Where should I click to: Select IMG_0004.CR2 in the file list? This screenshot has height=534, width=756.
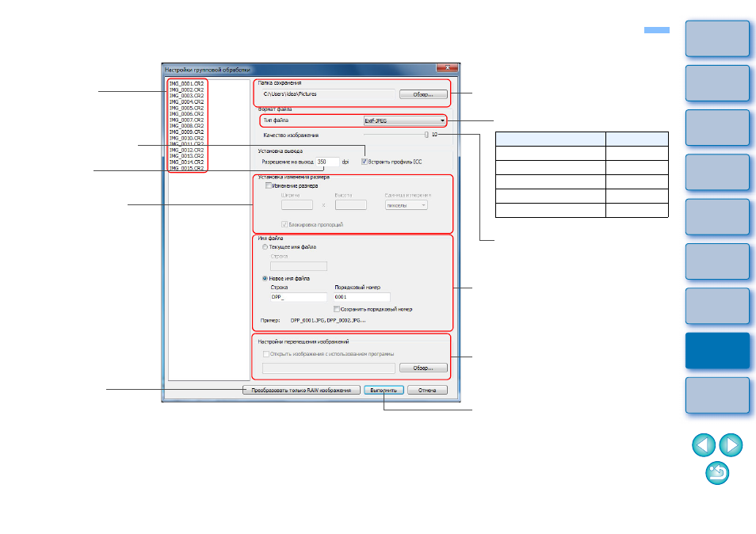click(186, 102)
